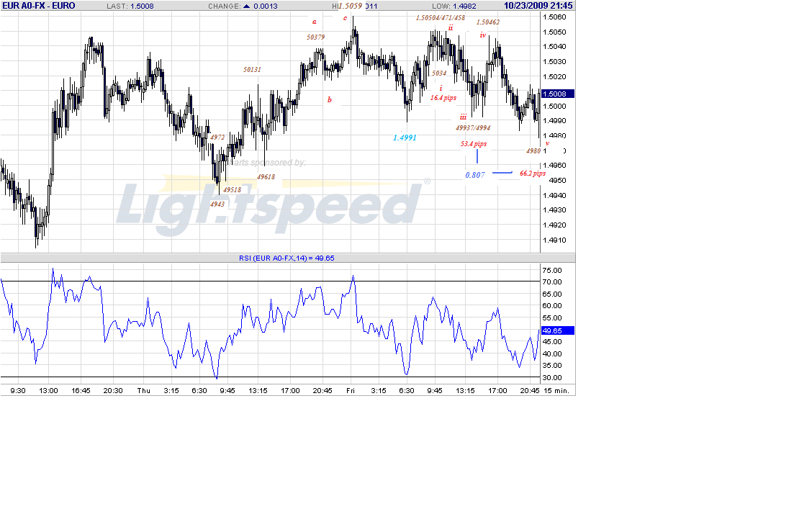Select the 1.5059 high price annotation
The image size is (812, 527).
point(350,6)
